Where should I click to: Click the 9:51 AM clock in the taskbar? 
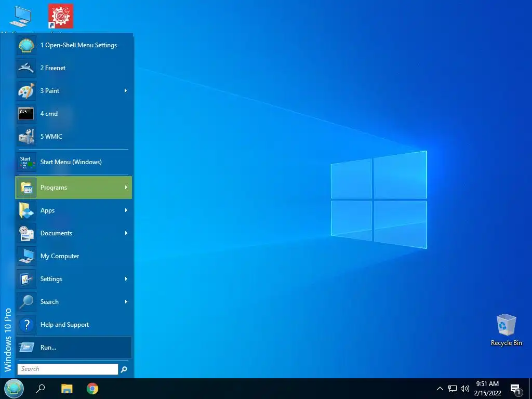click(487, 384)
